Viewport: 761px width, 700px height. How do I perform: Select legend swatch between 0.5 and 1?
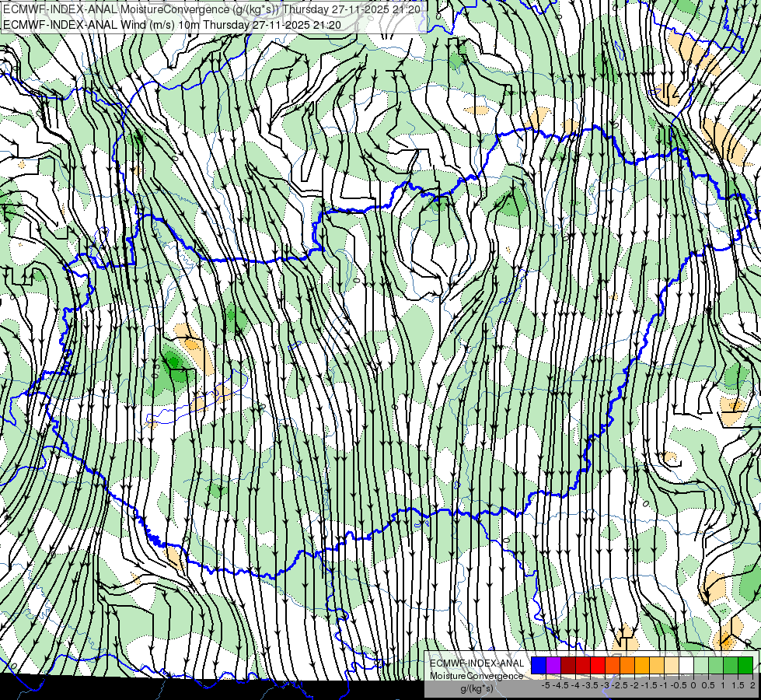pyautogui.click(x=716, y=666)
